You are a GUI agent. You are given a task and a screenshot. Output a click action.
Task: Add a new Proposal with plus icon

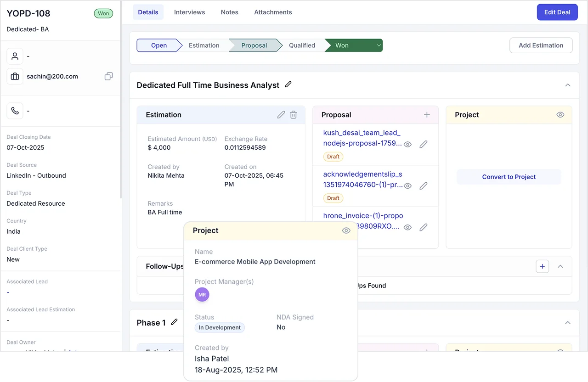pos(427,115)
